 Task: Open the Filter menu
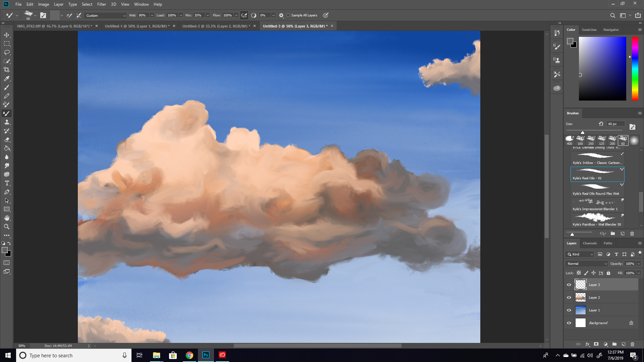pyautogui.click(x=101, y=4)
